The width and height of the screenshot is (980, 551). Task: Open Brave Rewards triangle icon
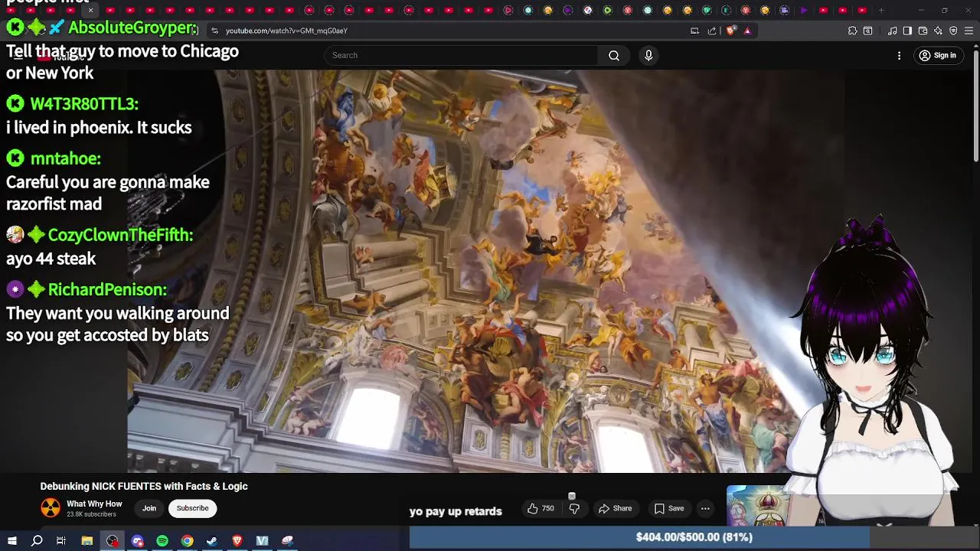747,31
